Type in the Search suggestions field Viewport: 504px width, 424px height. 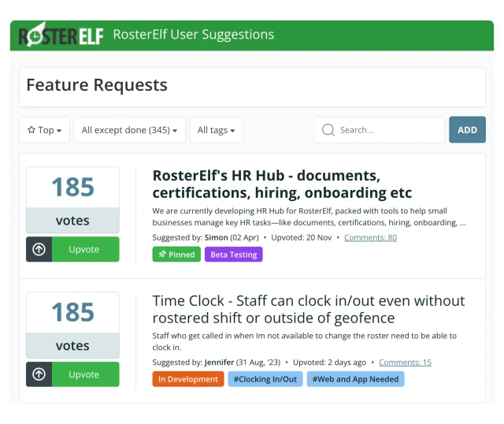387,130
